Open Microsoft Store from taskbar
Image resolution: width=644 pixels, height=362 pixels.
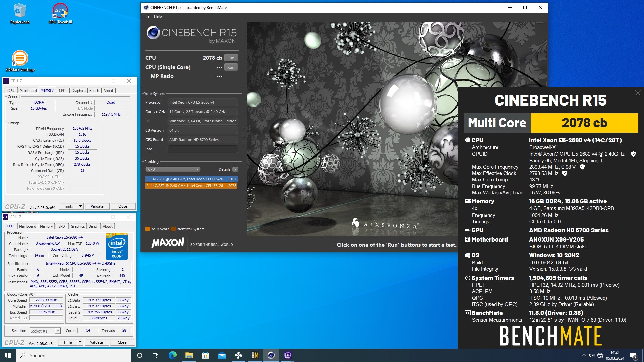click(x=205, y=355)
